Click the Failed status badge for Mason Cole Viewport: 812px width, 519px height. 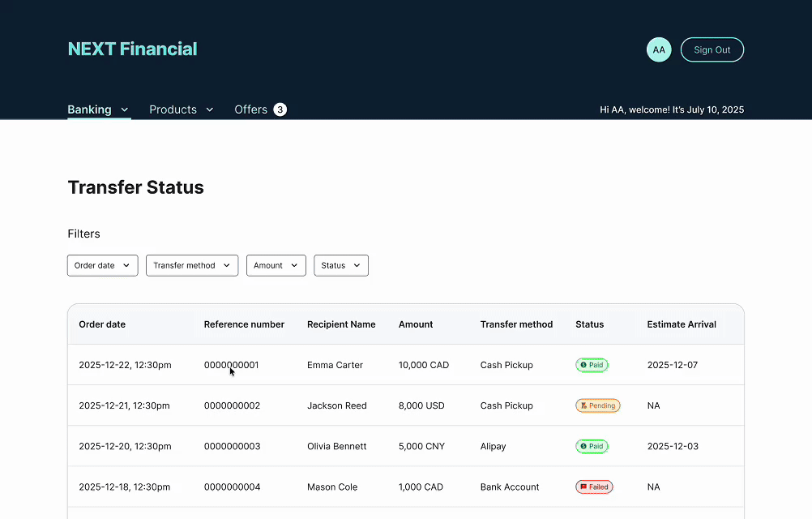click(x=594, y=487)
